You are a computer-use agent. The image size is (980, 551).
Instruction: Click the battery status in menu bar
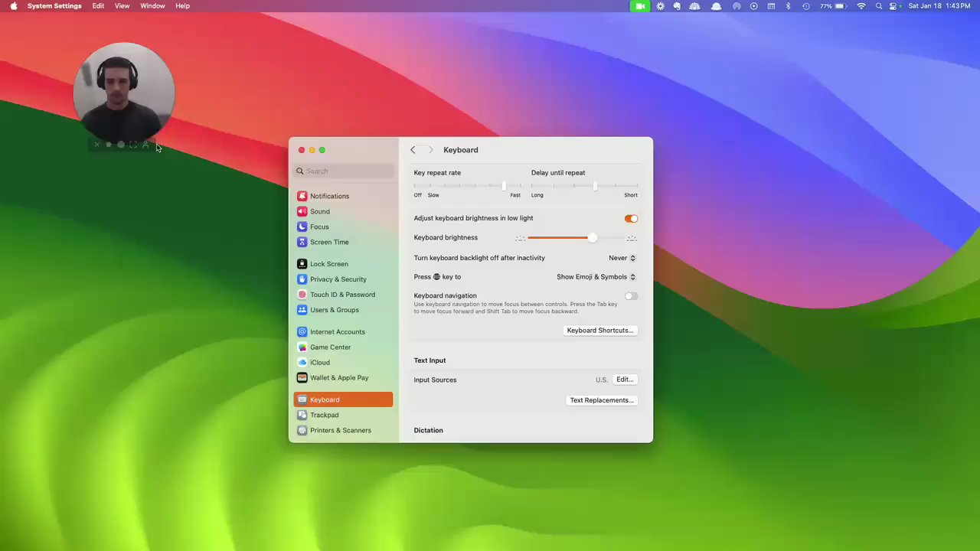(x=831, y=6)
